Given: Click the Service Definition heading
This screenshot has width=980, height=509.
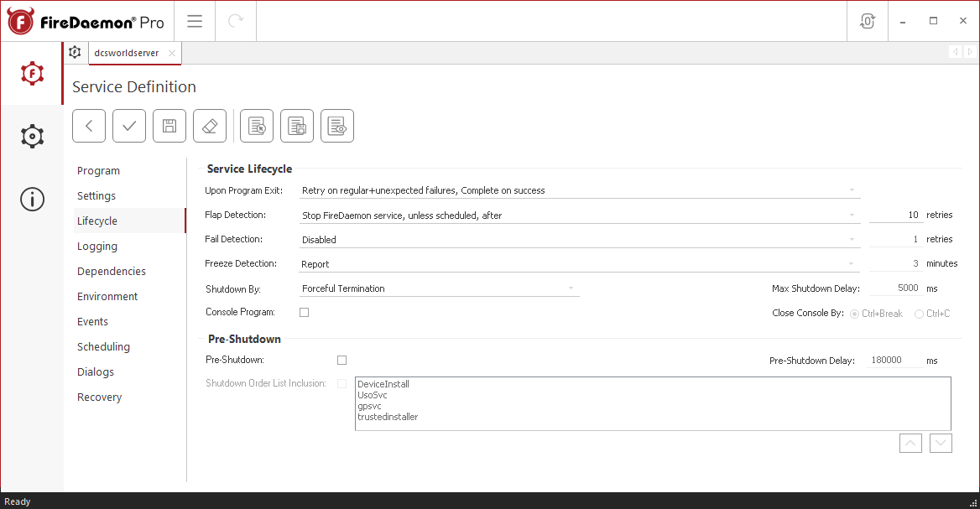Looking at the screenshot, I should tap(134, 87).
